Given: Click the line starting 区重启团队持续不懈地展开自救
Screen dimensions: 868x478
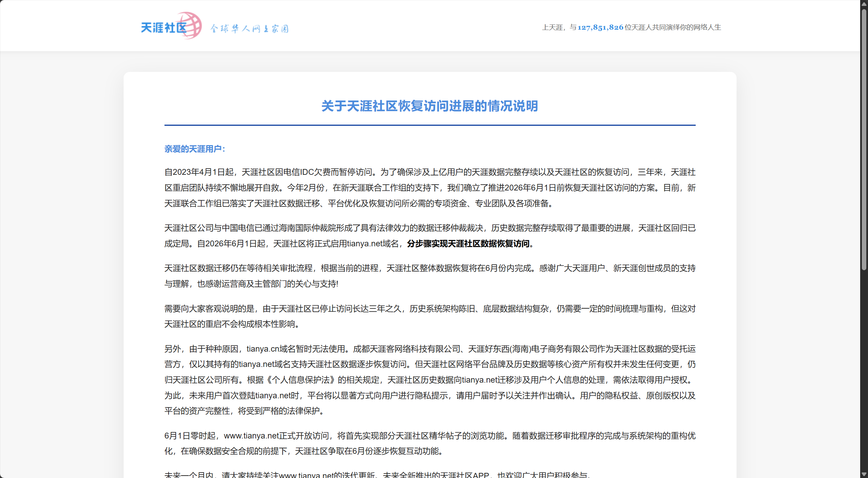Looking at the screenshot, I should 430,188.
